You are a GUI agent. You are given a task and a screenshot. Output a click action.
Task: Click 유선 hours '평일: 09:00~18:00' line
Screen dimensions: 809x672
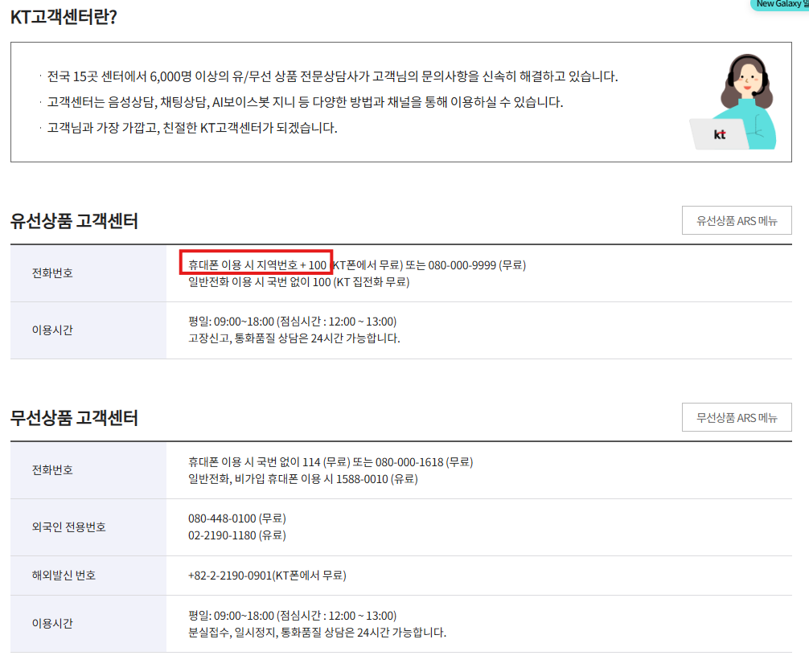point(292,322)
